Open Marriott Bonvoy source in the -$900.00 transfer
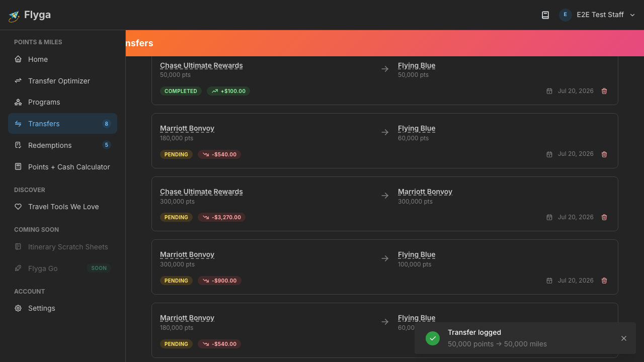Image resolution: width=644 pixels, height=362 pixels. click(187, 254)
